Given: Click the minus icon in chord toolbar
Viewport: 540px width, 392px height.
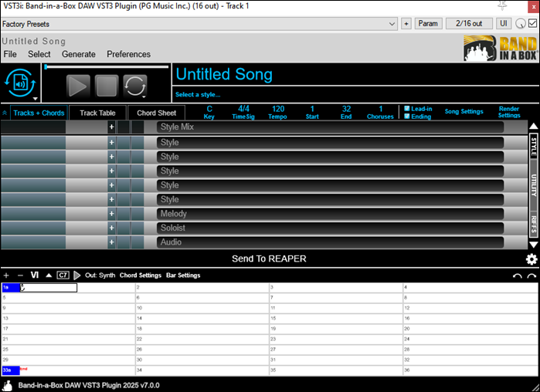Looking at the screenshot, I should point(20,275).
